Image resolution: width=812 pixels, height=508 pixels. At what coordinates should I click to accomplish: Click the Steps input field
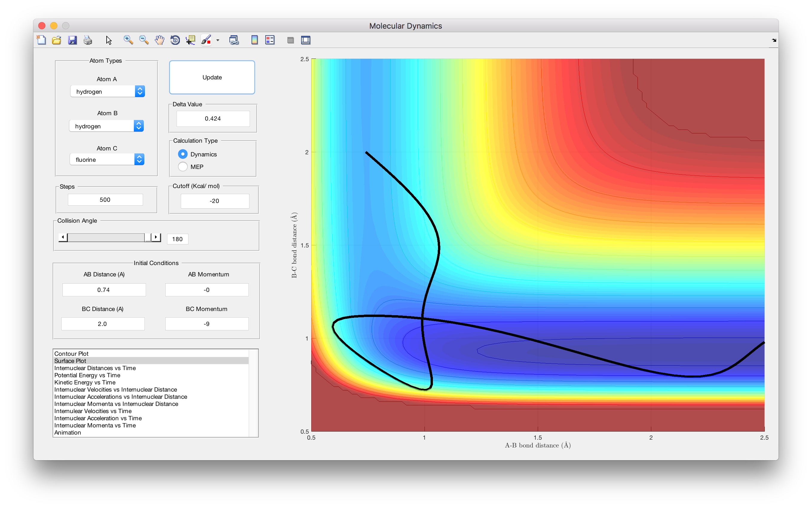coord(105,200)
